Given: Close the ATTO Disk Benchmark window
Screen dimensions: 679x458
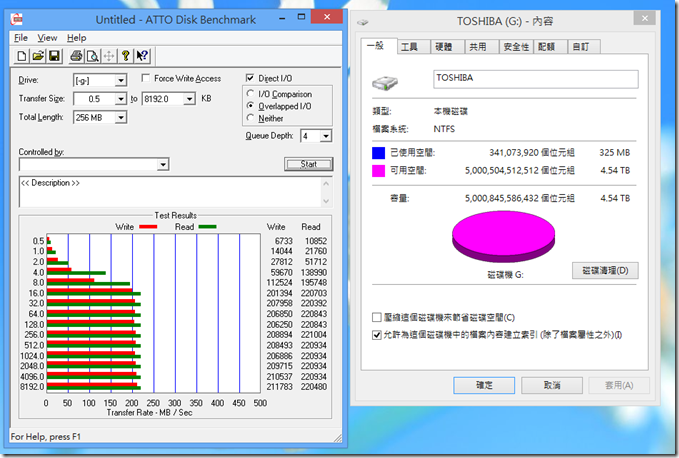Looking at the screenshot, I should click(327, 17).
